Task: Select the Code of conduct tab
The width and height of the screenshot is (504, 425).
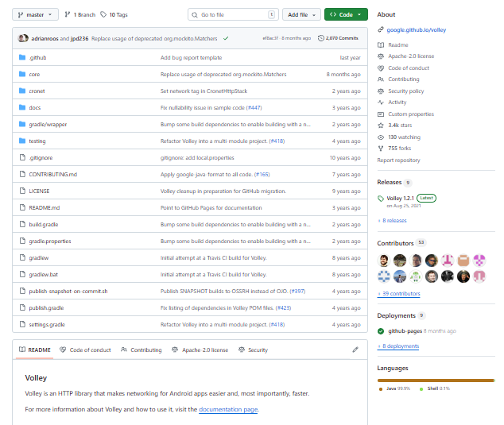Action: 85,350
